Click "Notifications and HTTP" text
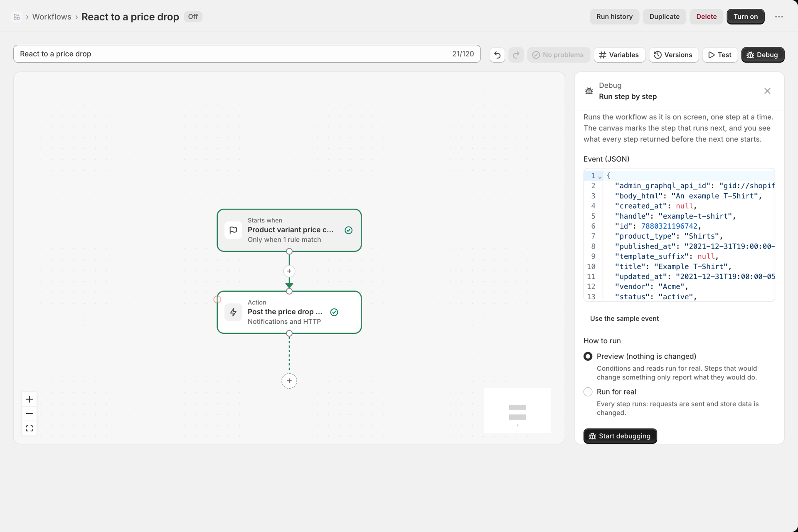The image size is (798, 532). (284, 322)
